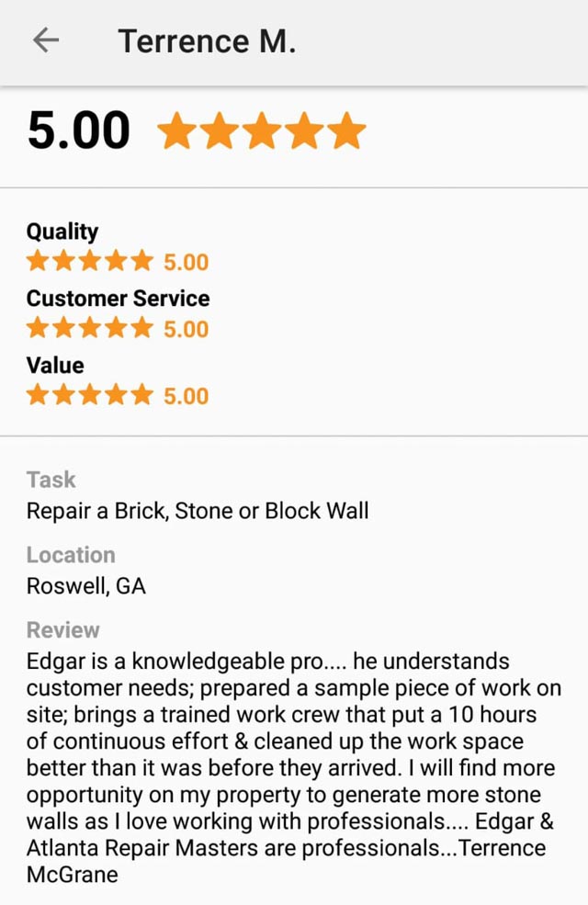Tap the third Customer Service star
Image resolution: width=588 pixels, height=905 pixels.
90,328
